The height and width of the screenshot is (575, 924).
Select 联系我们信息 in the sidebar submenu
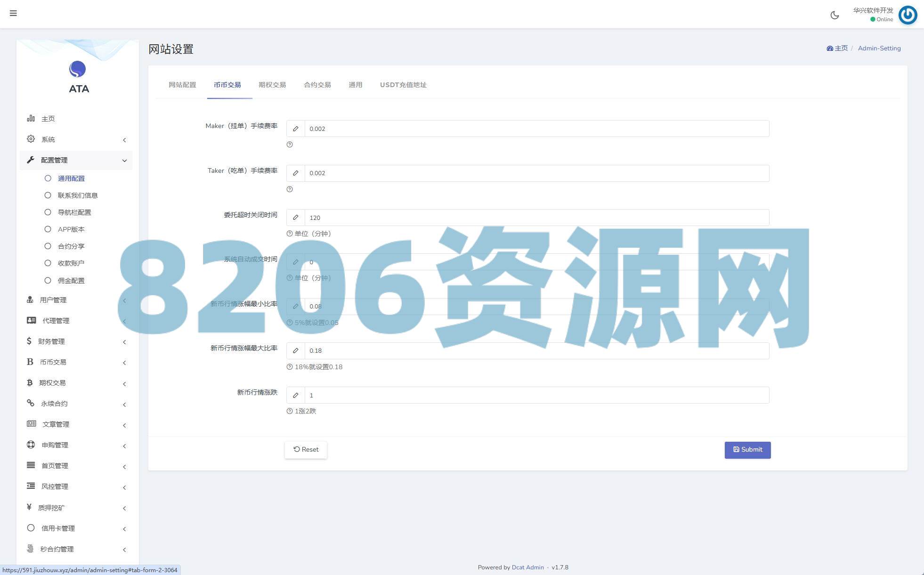pyautogui.click(x=77, y=195)
